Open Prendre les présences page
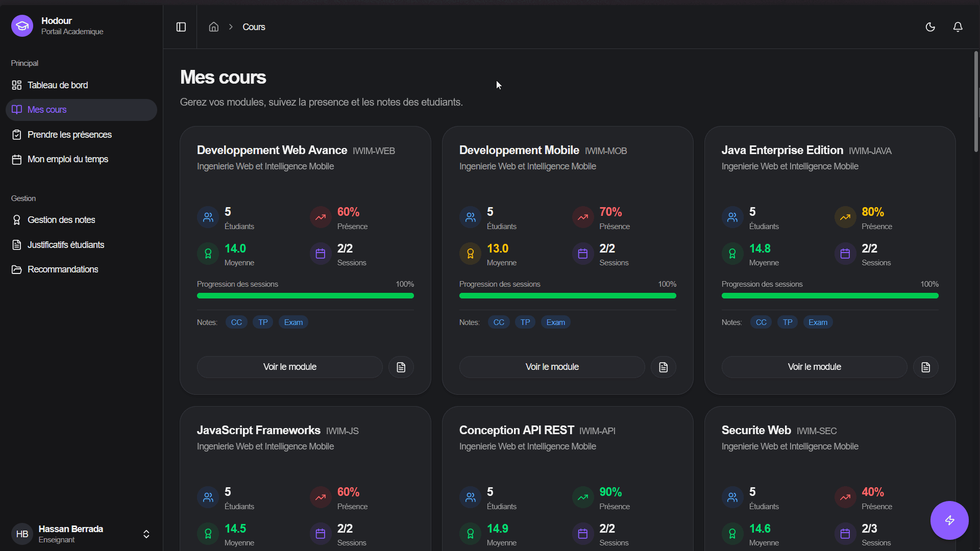 tap(81, 135)
